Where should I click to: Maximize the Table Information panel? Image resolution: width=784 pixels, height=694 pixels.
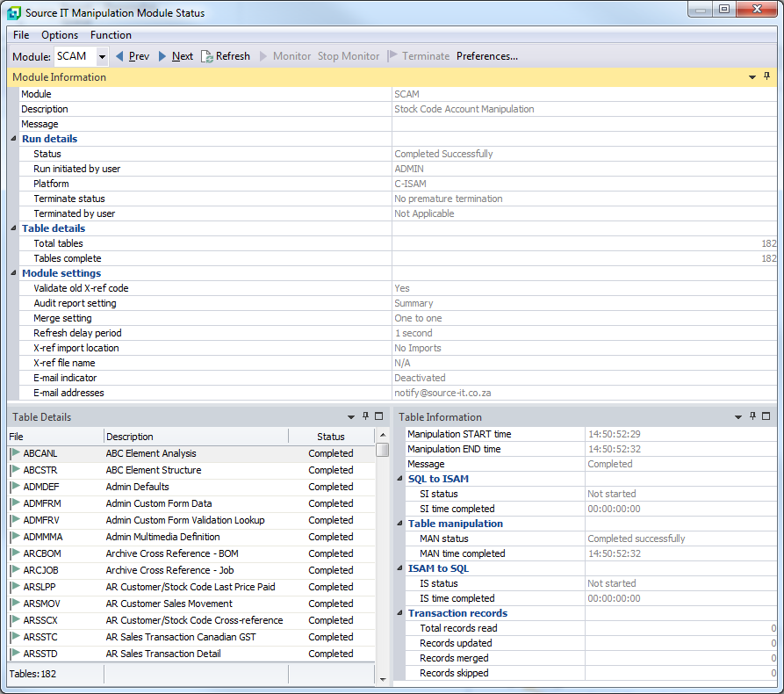pos(766,416)
